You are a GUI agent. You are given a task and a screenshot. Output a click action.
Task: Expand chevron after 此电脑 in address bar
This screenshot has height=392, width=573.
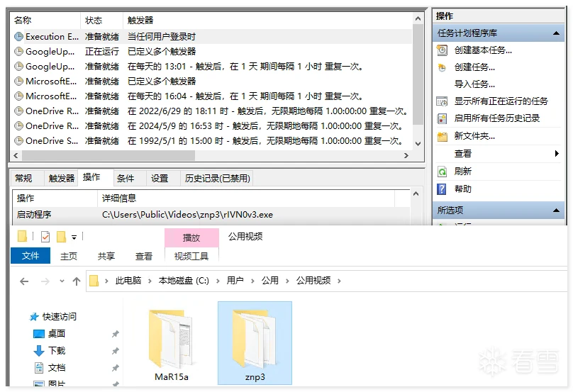click(150, 281)
